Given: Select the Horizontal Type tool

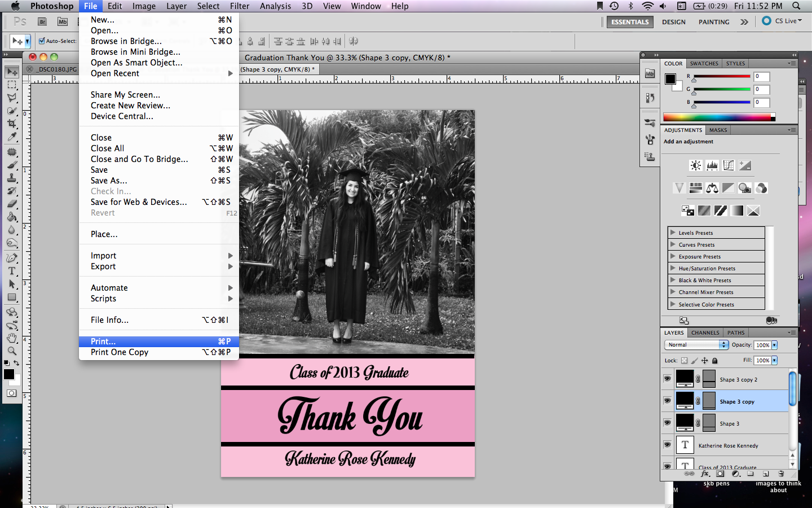Looking at the screenshot, I should tap(12, 271).
